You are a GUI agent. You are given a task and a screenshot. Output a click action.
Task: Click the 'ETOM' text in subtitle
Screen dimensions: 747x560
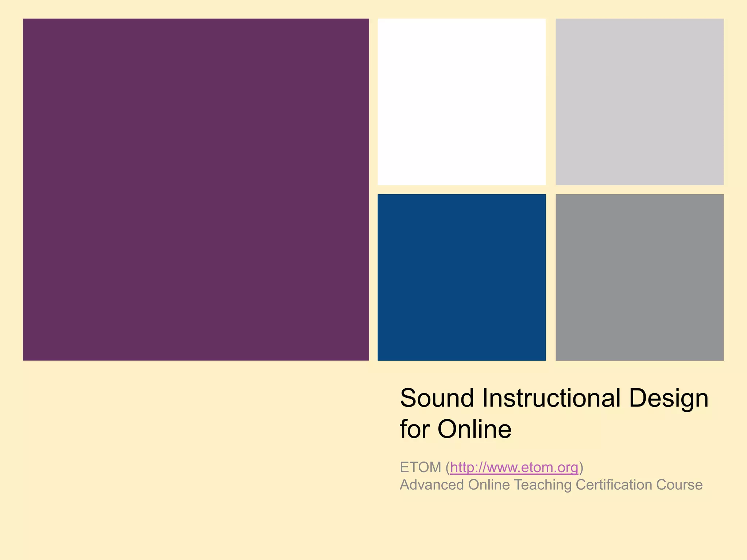tap(420, 467)
